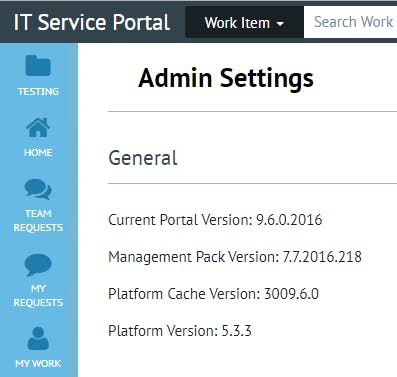Expand the Work Item dropdown

point(244,23)
